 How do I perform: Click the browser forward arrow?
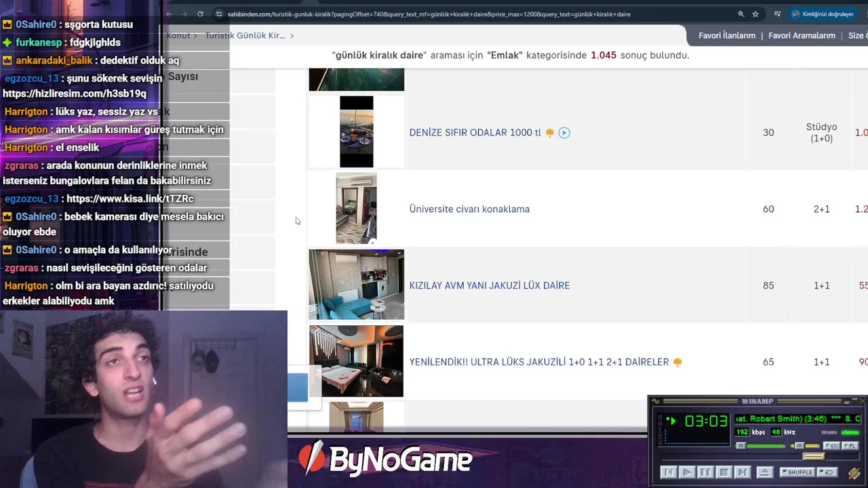coord(184,14)
